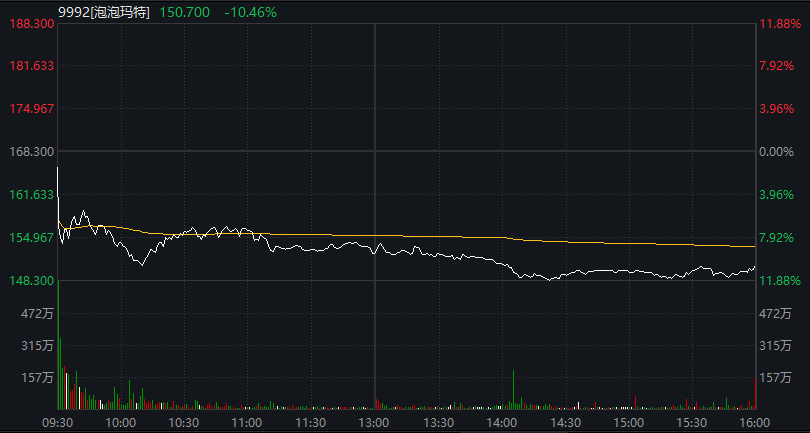810x433 pixels.
Task: Click the -10.46% change percentage
Action: 251,12
